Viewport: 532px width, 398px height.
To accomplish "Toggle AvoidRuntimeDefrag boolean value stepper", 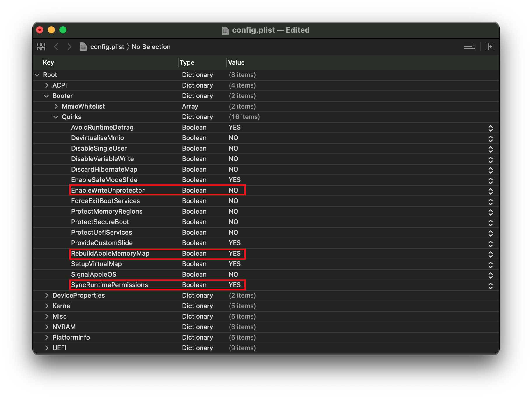I will click(490, 128).
